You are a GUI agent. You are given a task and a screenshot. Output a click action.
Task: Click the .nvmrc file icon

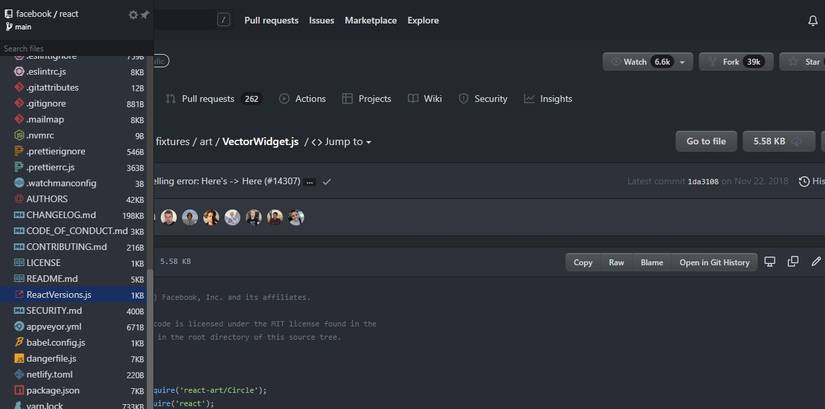[x=19, y=135]
